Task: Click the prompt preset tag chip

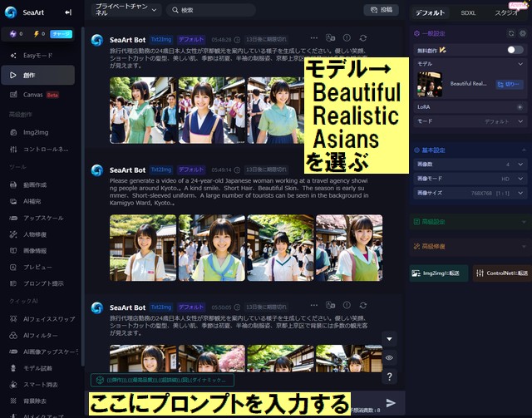Action: [x=163, y=380]
